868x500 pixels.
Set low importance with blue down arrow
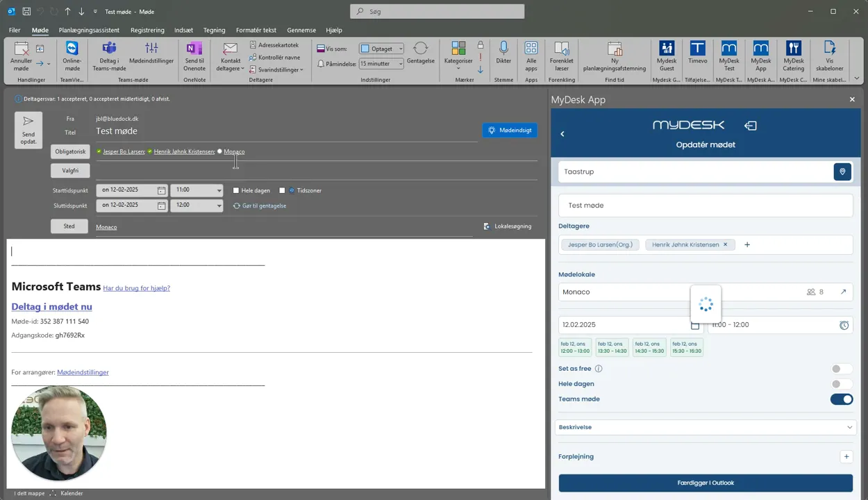pyautogui.click(x=480, y=69)
